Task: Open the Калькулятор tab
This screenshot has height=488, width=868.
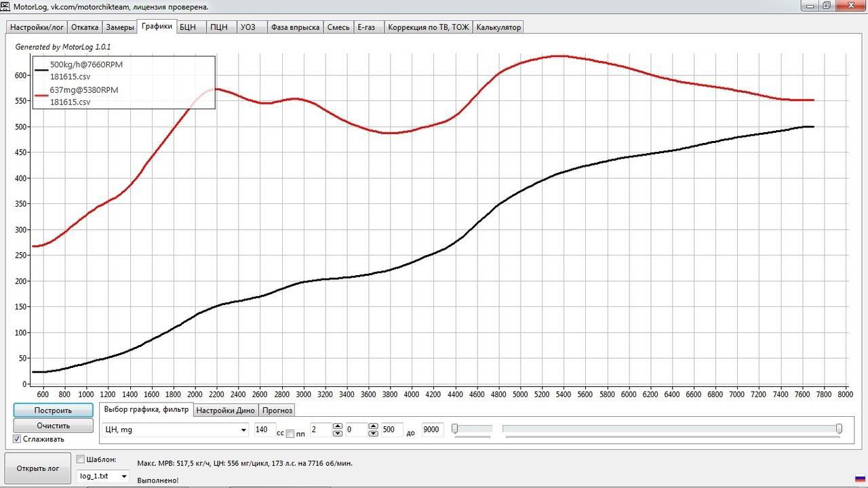Action: 498,27
